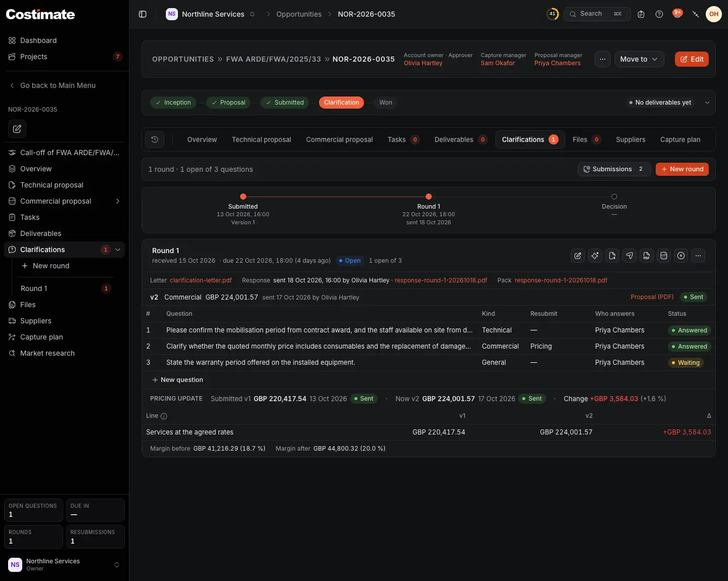Open the Northline Services Owner account switcher
The width and height of the screenshot is (728, 581).
(x=64, y=565)
